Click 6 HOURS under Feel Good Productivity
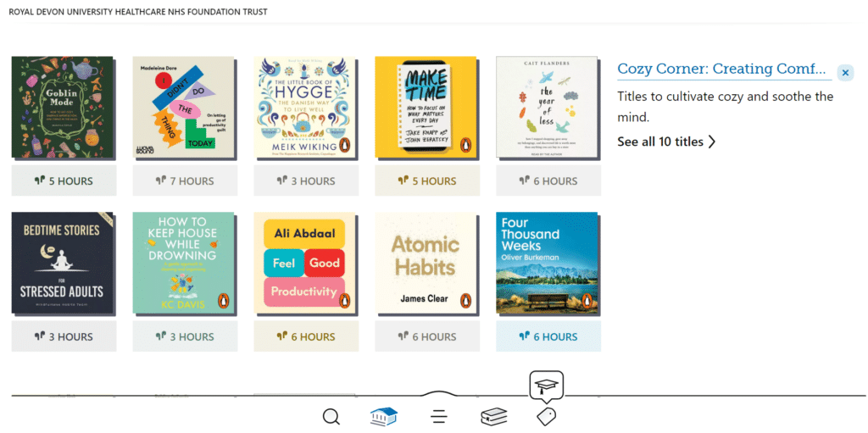Image resolution: width=868 pixels, height=433 pixels. point(306,336)
